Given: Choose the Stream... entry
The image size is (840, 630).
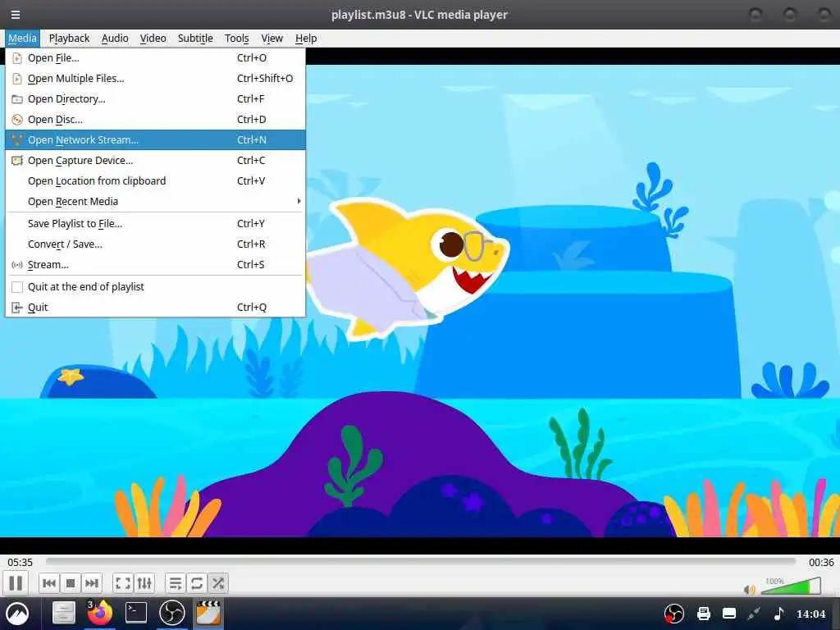Looking at the screenshot, I should (155, 265).
